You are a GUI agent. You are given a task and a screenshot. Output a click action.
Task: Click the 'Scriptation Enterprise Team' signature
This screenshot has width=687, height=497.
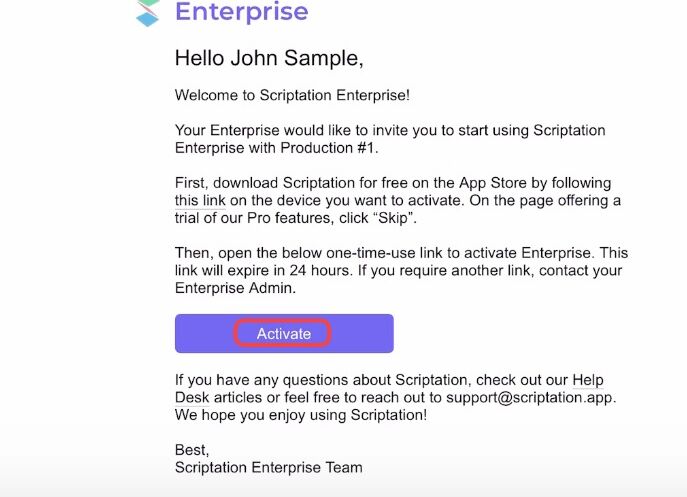tap(269, 468)
